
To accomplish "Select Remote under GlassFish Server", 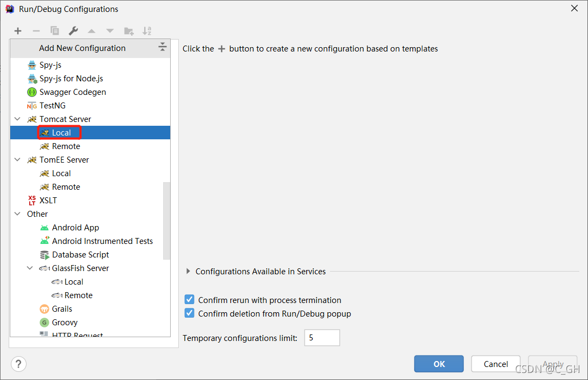I will [x=90, y=295].
